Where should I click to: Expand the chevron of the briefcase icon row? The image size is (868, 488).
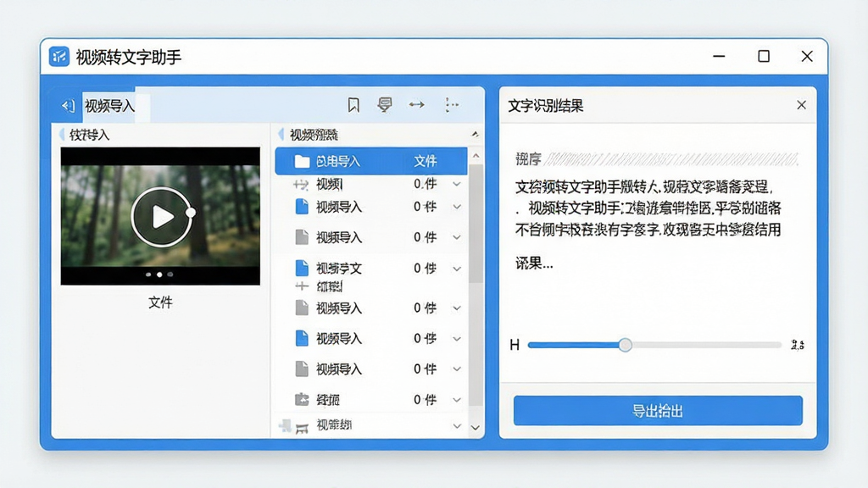pyautogui.click(x=457, y=400)
